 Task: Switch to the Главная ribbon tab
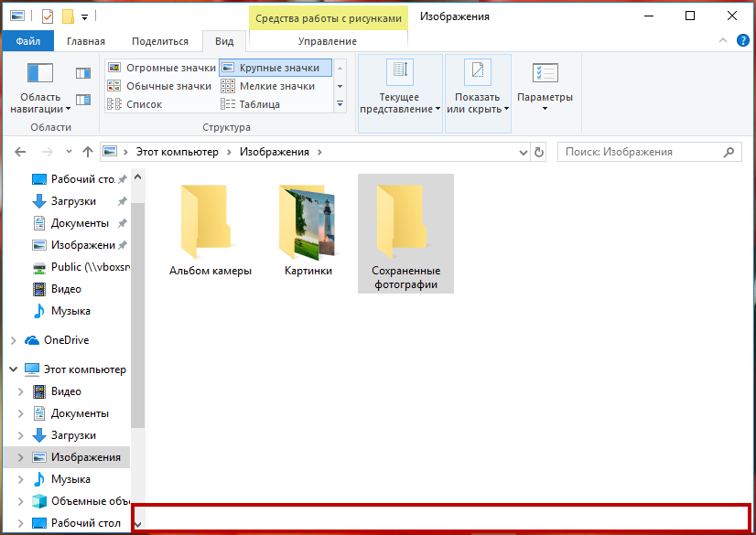[85, 41]
